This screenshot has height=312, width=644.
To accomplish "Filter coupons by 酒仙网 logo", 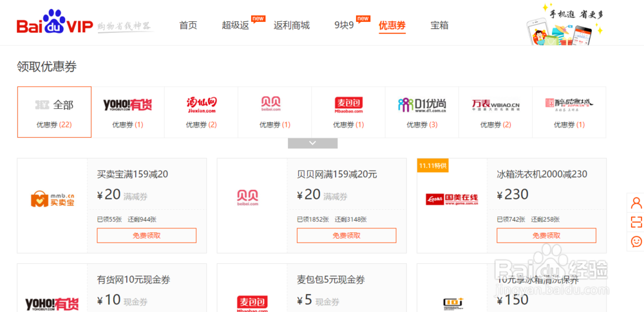I will click(201, 105).
